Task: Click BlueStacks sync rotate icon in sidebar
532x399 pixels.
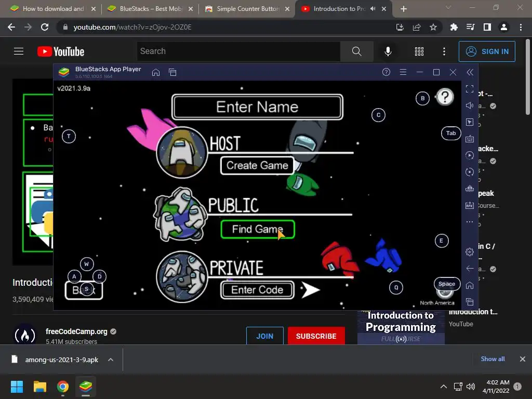Action: click(x=470, y=172)
